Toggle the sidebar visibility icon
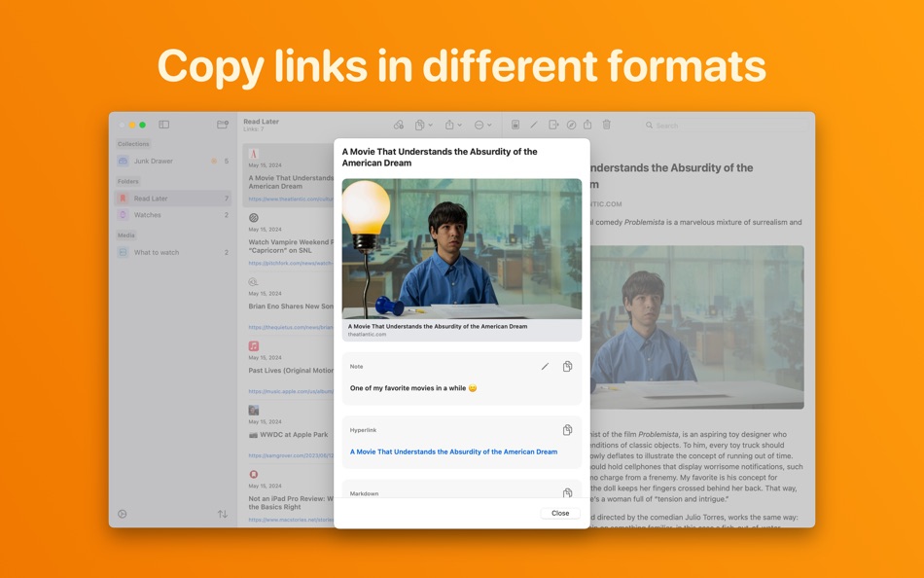924x578 pixels. tap(163, 125)
